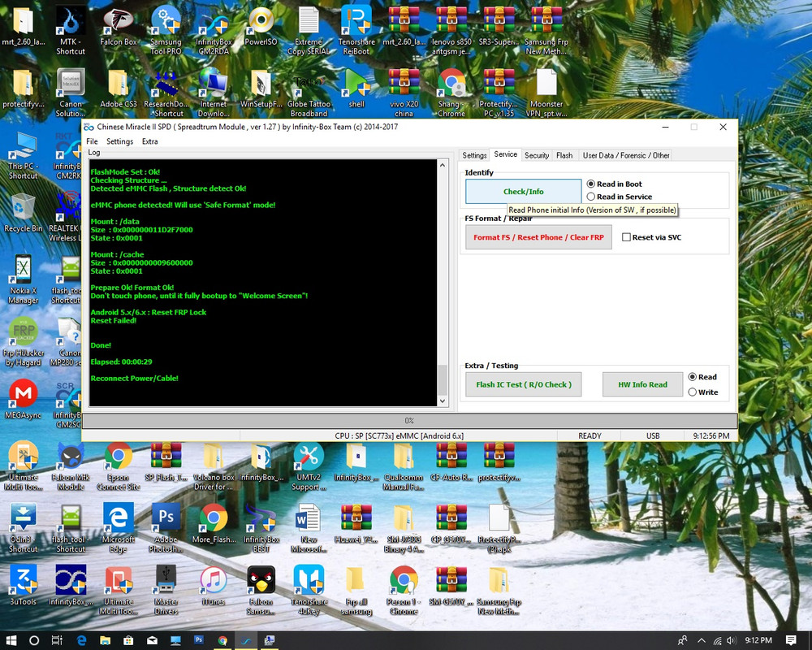The image size is (812, 650).
Task: Click the USB status bar entry
Action: coord(653,436)
